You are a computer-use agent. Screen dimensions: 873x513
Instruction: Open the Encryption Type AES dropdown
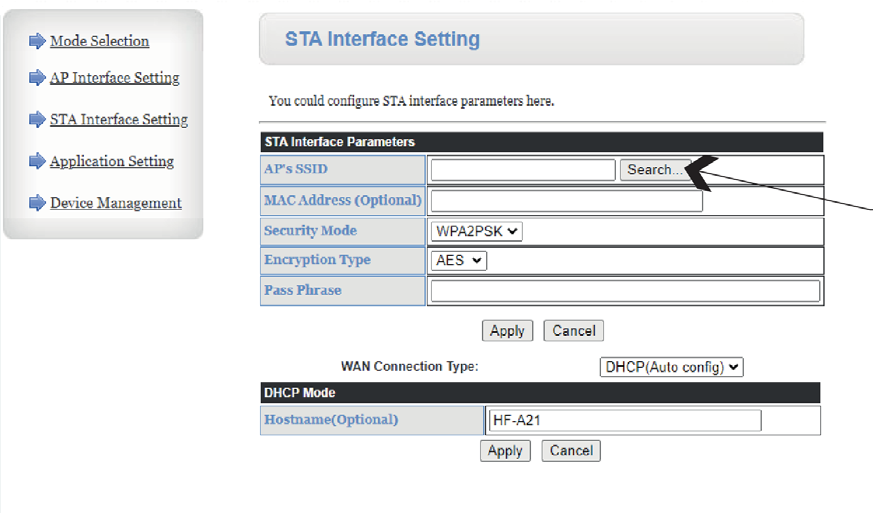(x=459, y=260)
